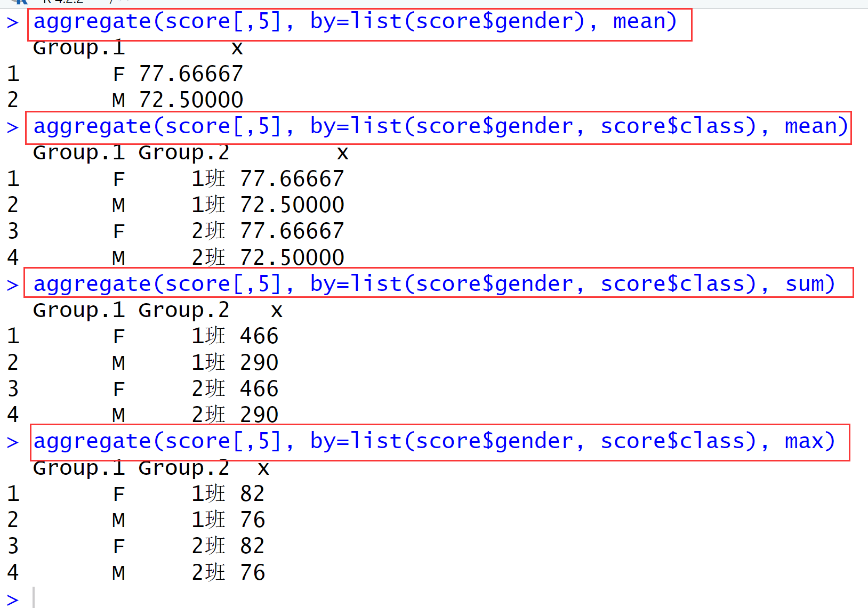Click the aggregate by gender mean command
Viewport: 868px width, 608px height.
(x=355, y=22)
